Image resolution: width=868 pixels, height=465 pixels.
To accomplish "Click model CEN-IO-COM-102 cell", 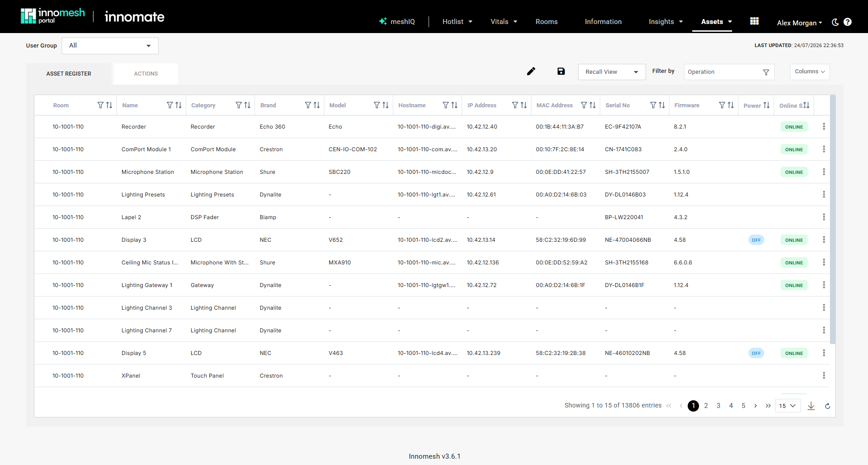I will (x=352, y=149).
